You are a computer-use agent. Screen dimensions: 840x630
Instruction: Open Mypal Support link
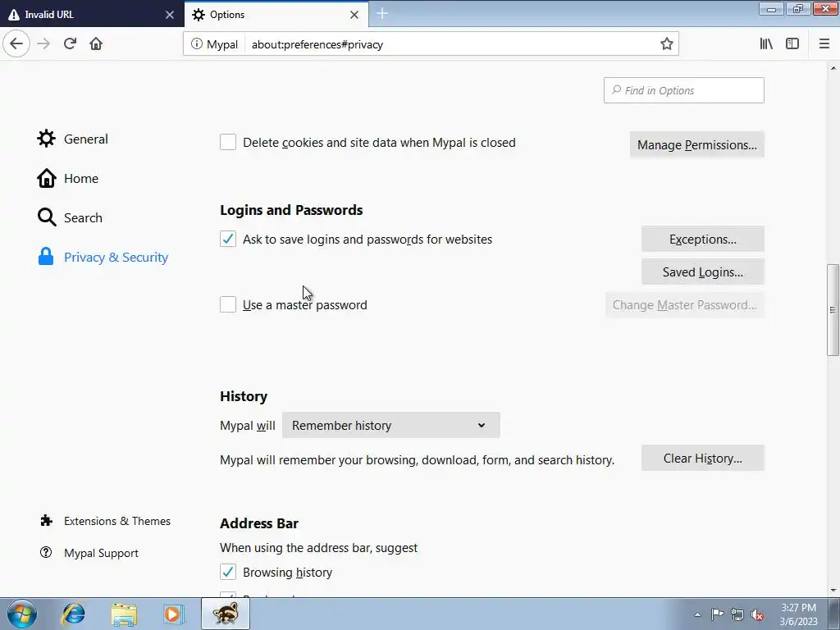[89, 553]
